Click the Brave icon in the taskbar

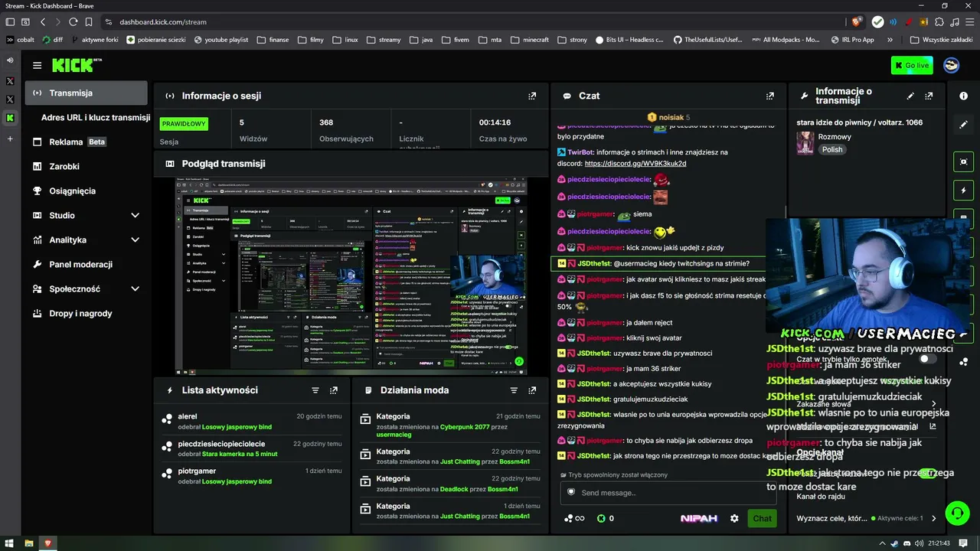(47, 543)
